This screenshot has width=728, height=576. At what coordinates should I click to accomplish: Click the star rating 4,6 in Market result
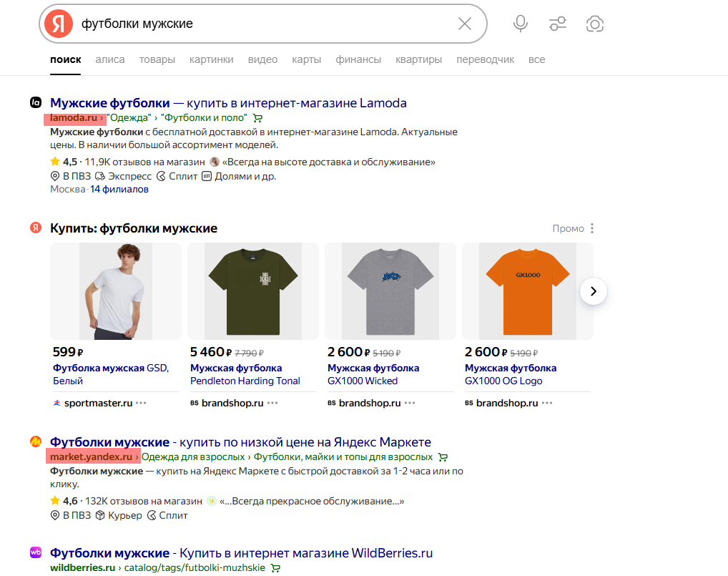pyautogui.click(x=64, y=501)
